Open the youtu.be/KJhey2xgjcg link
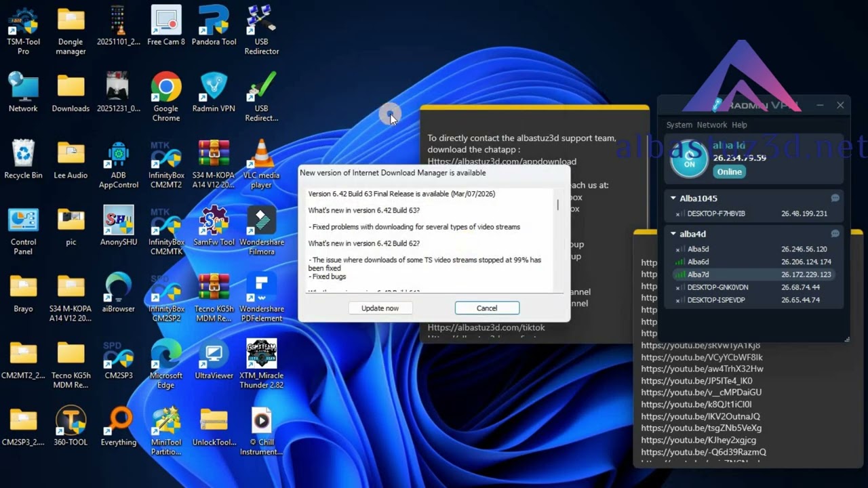The image size is (868, 488). [x=698, y=440]
